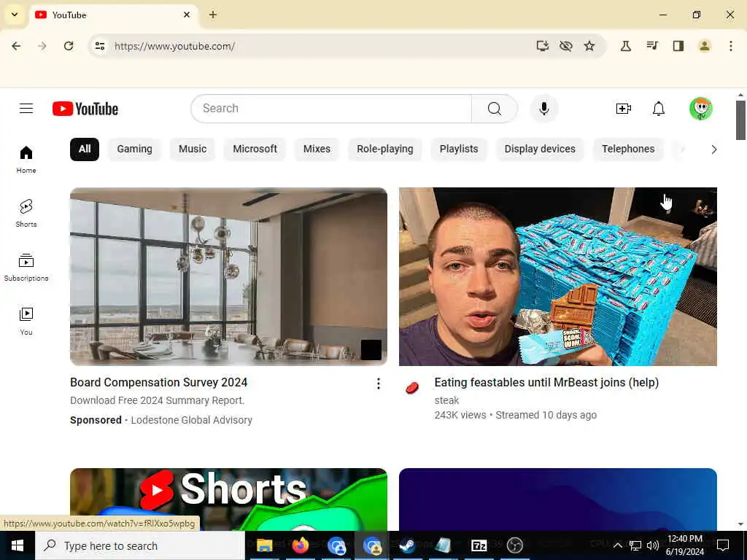Select the Gaming filter chip

[134, 149]
